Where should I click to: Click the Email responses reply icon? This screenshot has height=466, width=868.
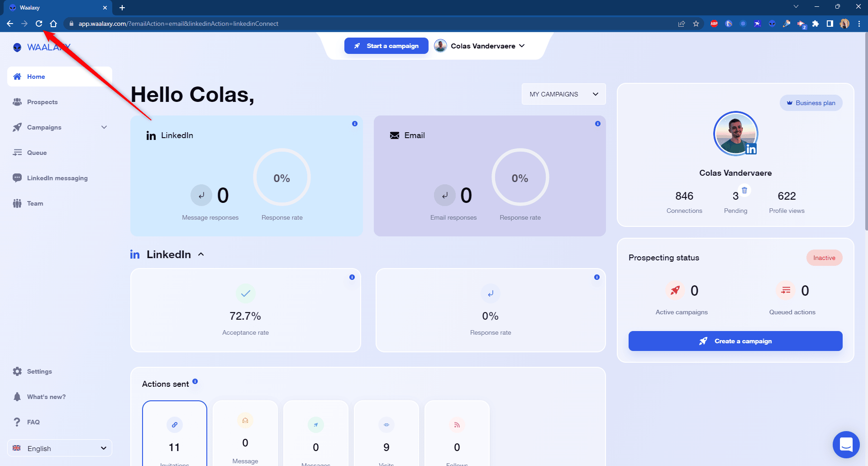pos(445,195)
